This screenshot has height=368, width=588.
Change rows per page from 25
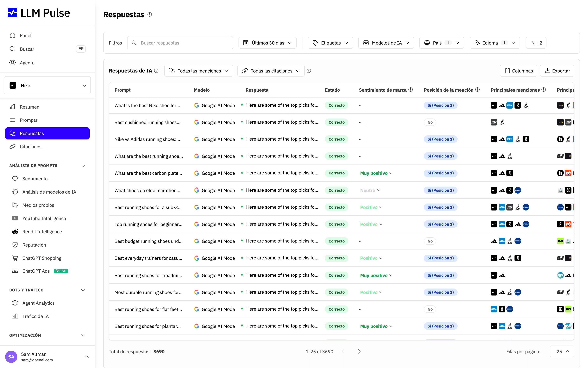562,351
